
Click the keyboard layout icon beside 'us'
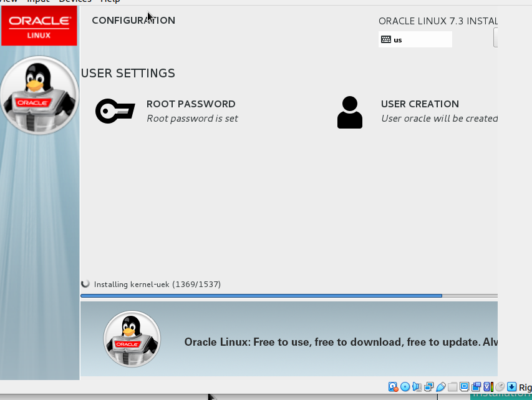pyautogui.click(x=386, y=39)
